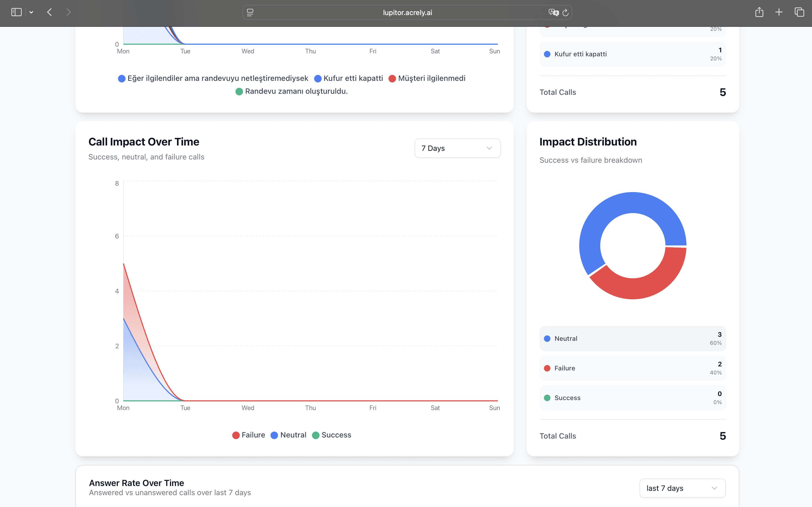Click the lupitor.acrely.ai address field
This screenshot has height=507, width=812.
(407, 12)
